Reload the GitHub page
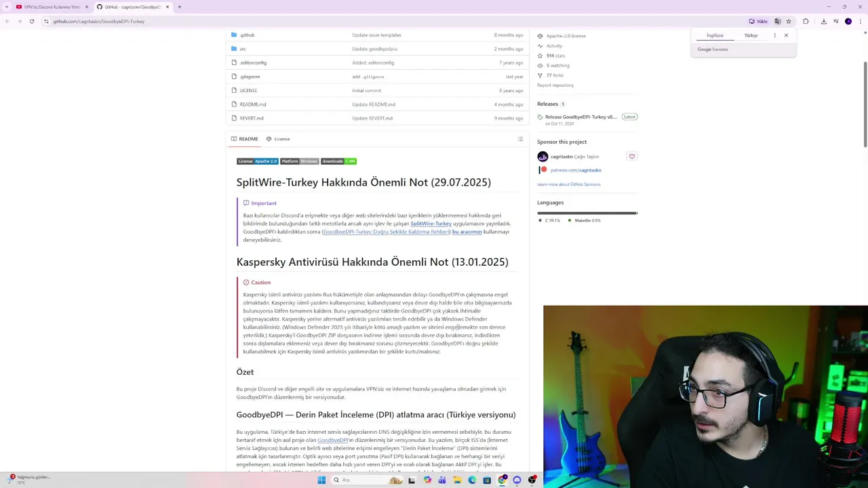 (x=31, y=21)
